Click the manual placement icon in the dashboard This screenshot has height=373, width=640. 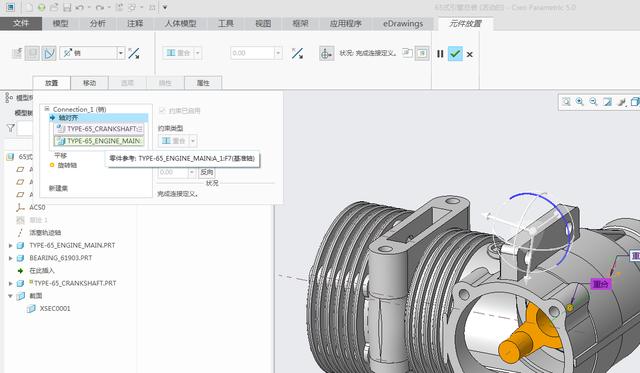(32, 53)
